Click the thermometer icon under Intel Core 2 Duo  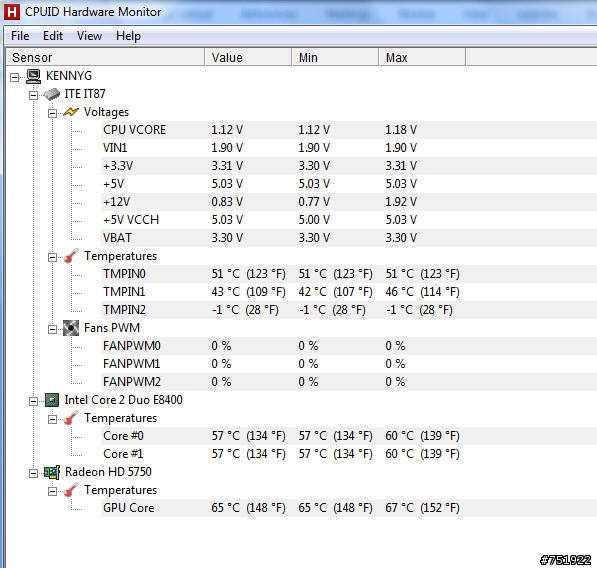pos(71,418)
